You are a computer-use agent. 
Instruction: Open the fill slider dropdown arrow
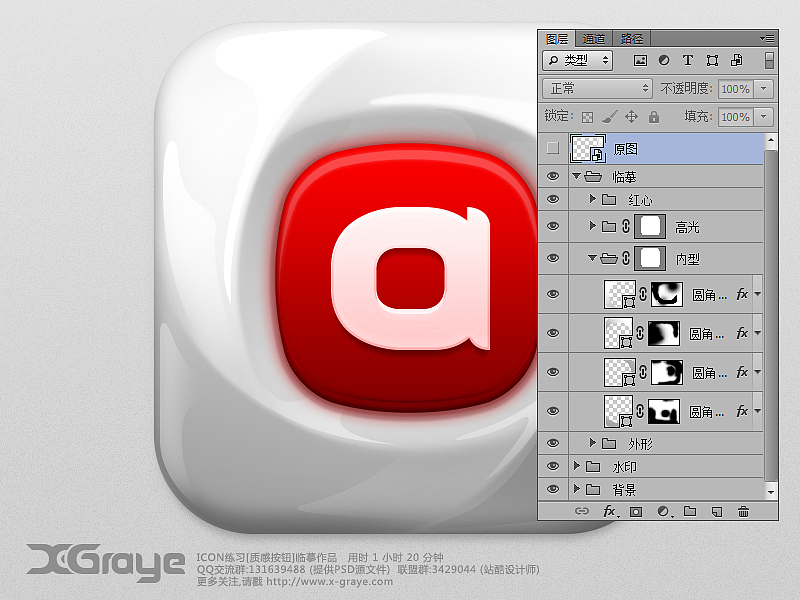tap(764, 117)
